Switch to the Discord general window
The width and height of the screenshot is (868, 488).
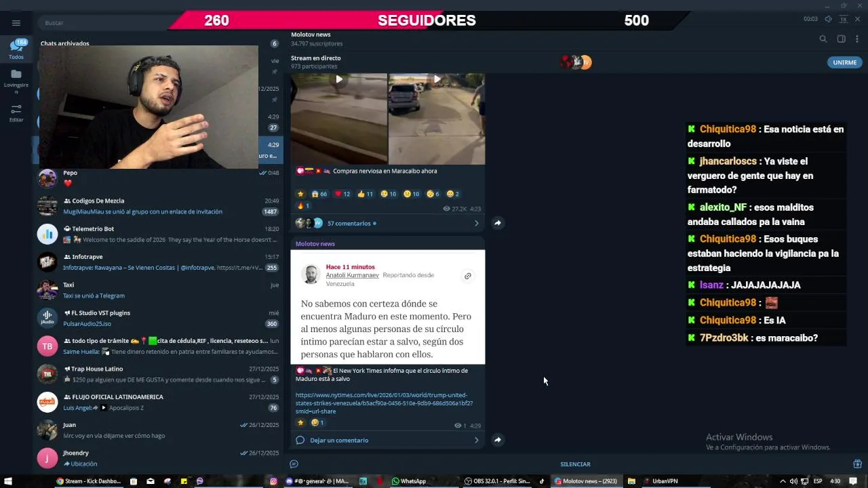(x=317, y=481)
